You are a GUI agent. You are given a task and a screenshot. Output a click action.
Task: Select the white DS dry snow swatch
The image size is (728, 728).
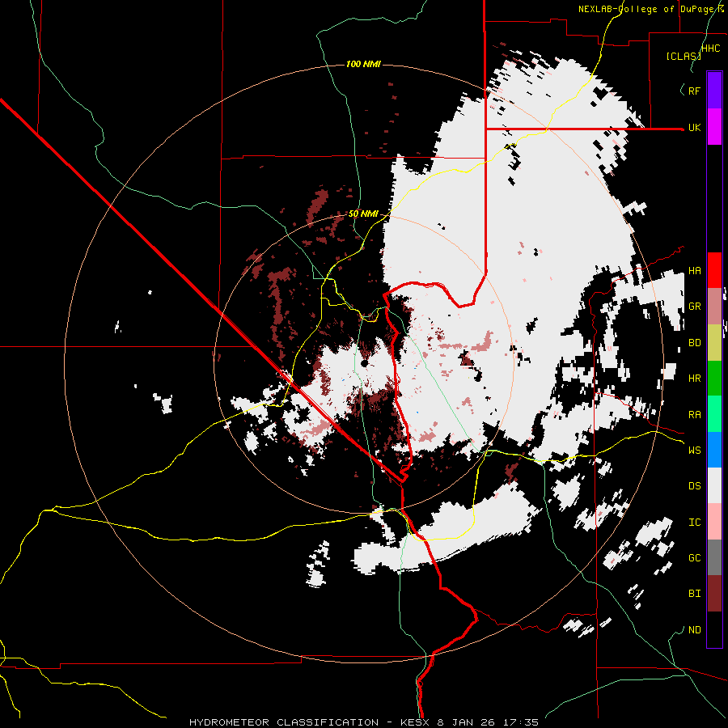714,485
